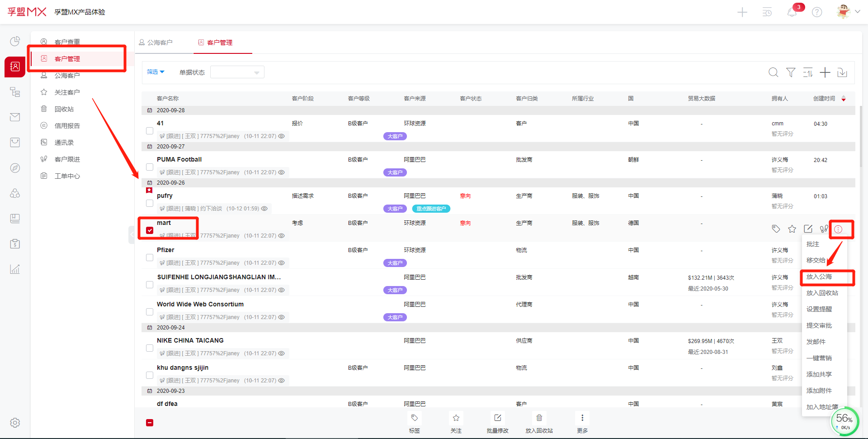Click the search magnifier icon in toolbar
This screenshot has height=439, width=868.
point(773,72)
